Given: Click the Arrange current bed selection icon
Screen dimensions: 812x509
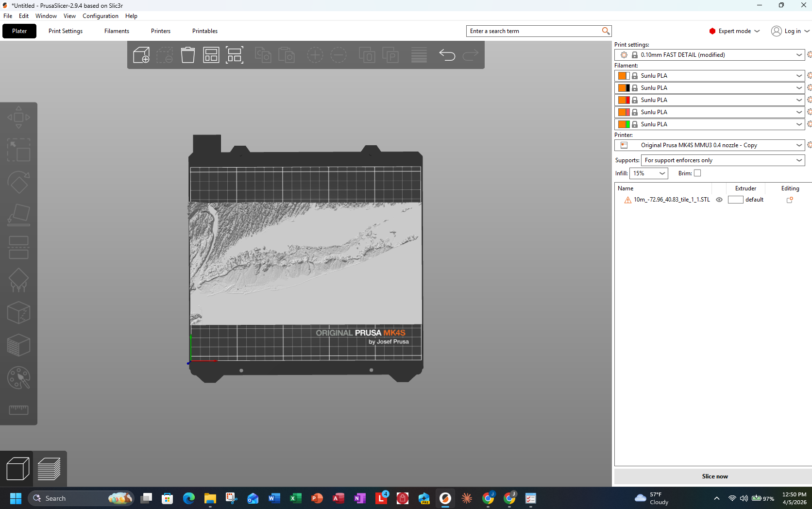Looking at the screenshot, I should [235, 55].
